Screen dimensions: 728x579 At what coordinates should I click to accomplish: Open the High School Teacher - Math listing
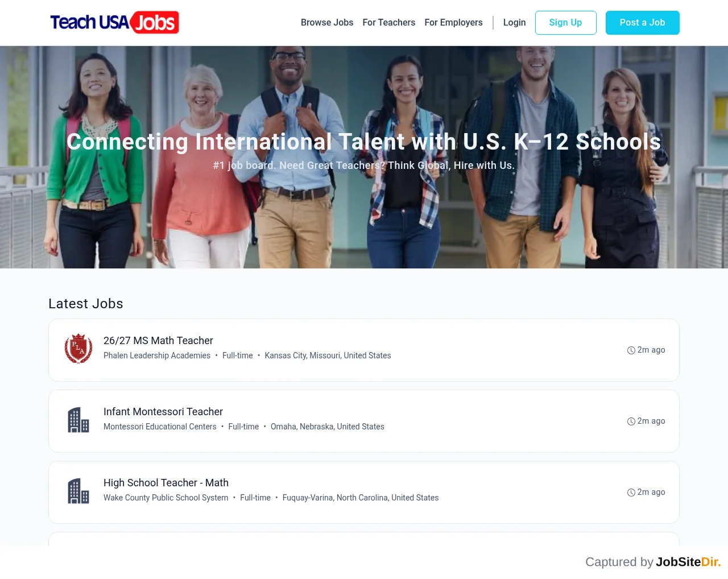coord(166,483)
